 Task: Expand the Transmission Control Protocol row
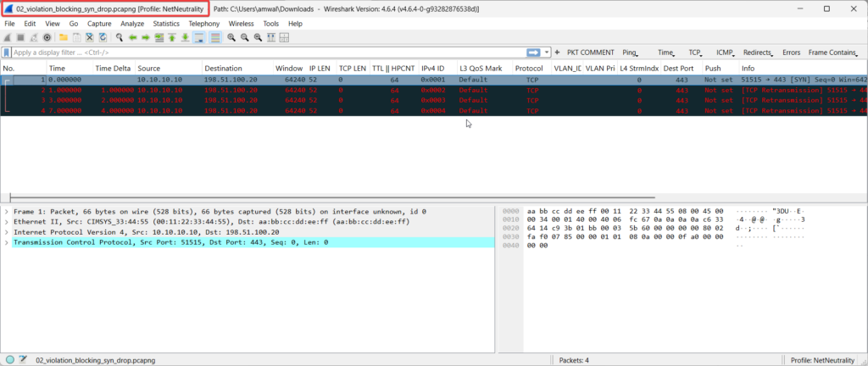[7, 242]
